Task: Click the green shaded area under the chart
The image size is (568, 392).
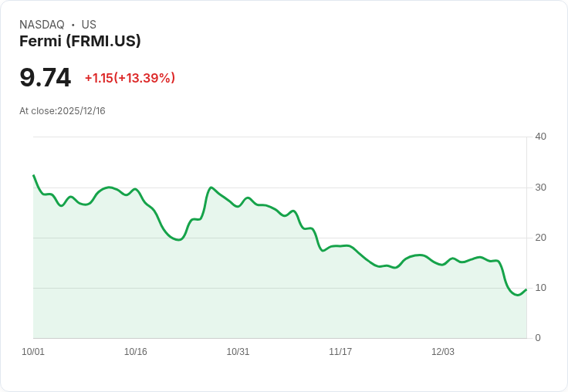Action: pyautogui.click(x=232, y=293)
